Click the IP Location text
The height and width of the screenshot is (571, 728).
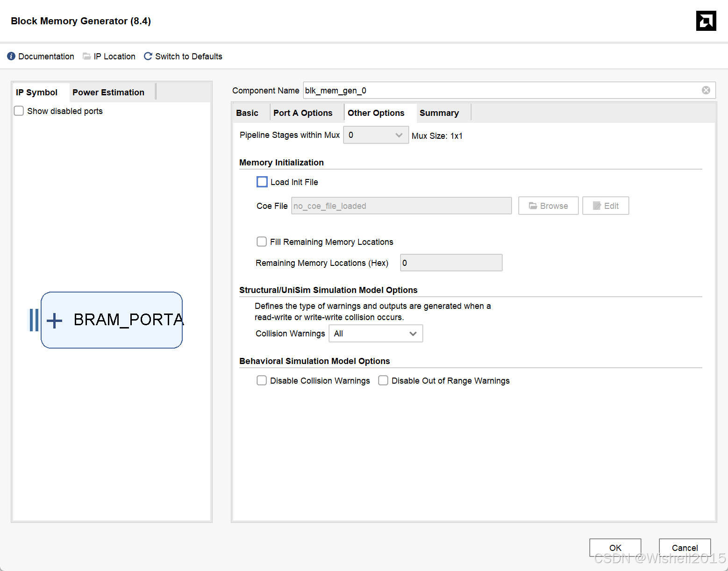tap(114, 57)
